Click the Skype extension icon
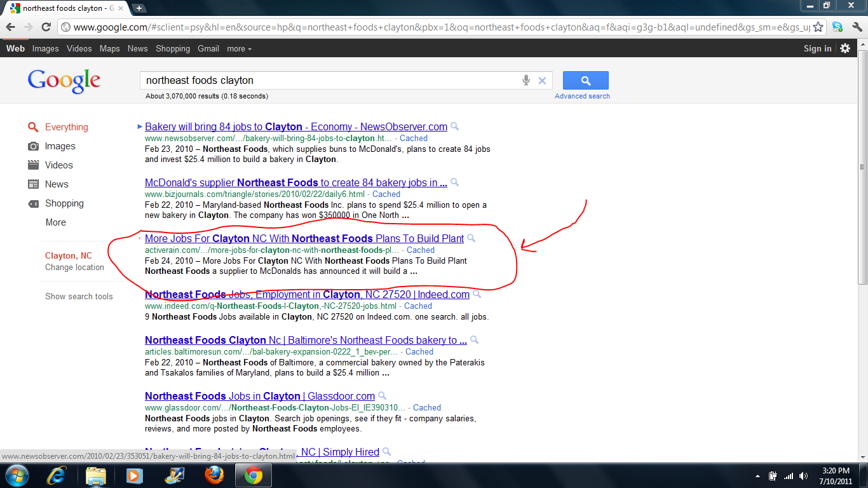The width and height of the screenshot is (868, 488). pyautogui.click(x=837, y=27)
